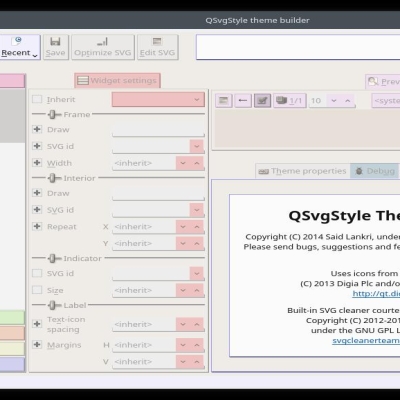The height and width of the screenshot is (400, 400).
Task: Click the Label section slider icon
Action: point(53,305)
